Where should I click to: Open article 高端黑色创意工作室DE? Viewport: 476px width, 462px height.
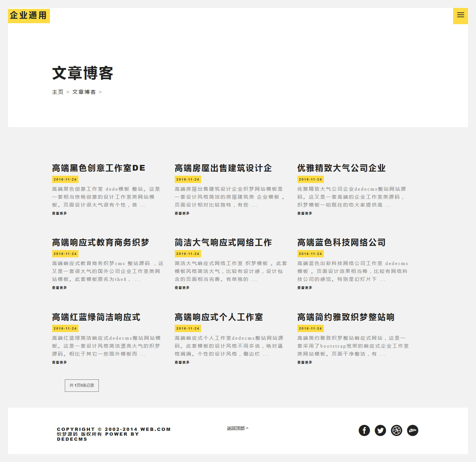[99, 168]
